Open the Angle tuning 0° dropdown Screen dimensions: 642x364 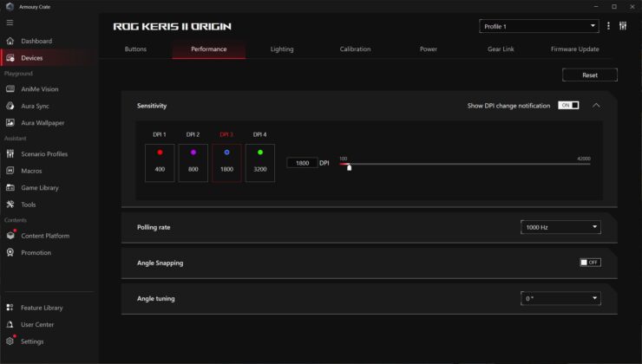click(x=560, y=298)
